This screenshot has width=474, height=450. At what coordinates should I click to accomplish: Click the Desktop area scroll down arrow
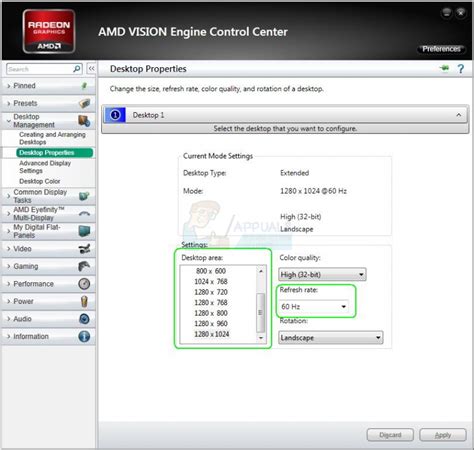[261, 338]
